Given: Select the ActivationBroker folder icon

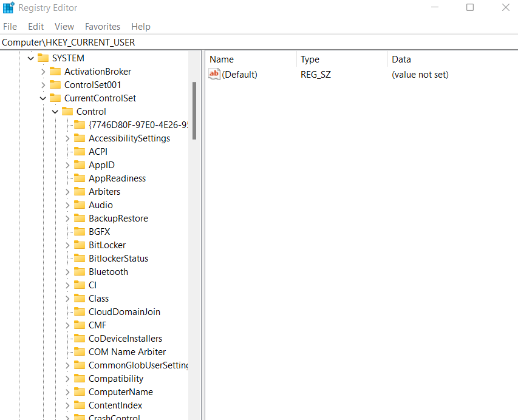Looking at the screenshot, I should tap(55, 72).
